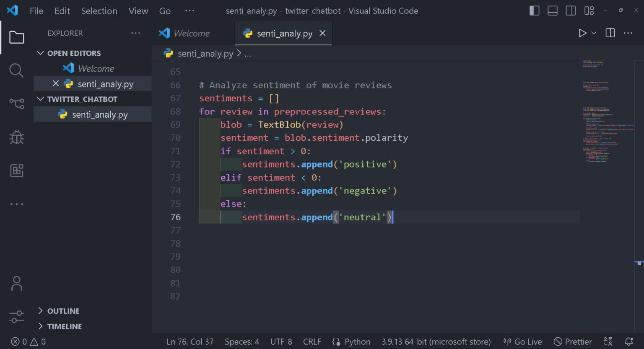Open the Run and Debug view

click(16, 137)
